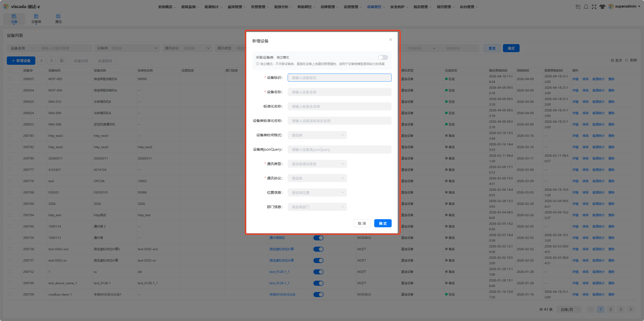Click 能源统计 for device 200924

(598, 113)
